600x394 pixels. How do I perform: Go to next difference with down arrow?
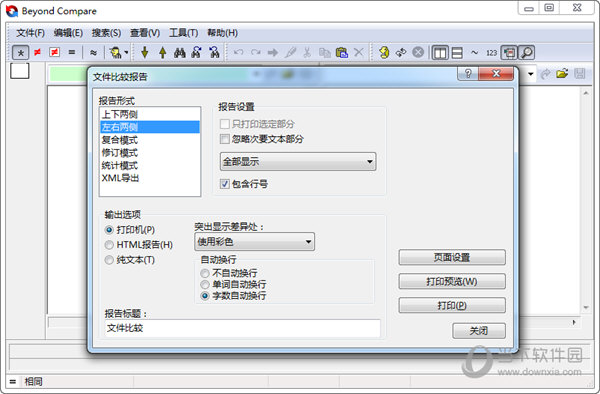coord(145,52)
